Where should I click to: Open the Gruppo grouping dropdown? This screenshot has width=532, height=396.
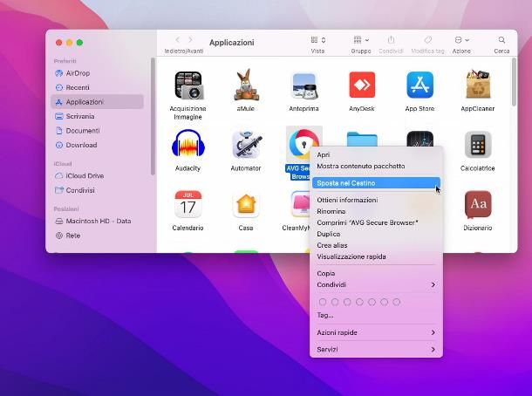point(361,40)
